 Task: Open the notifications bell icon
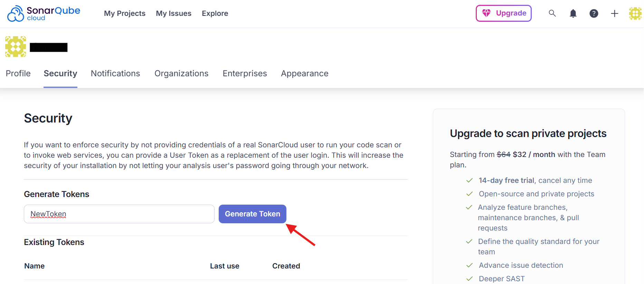click(573, 13)
